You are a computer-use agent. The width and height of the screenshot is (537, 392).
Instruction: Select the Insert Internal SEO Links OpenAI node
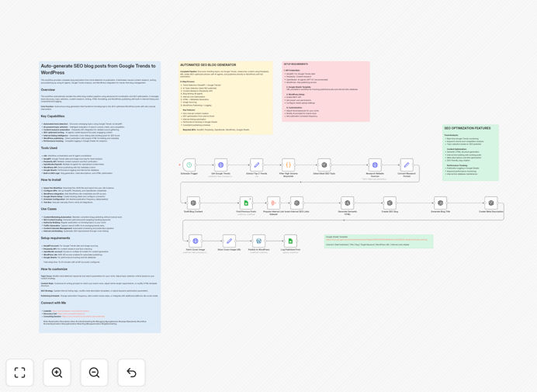[296, 203]
